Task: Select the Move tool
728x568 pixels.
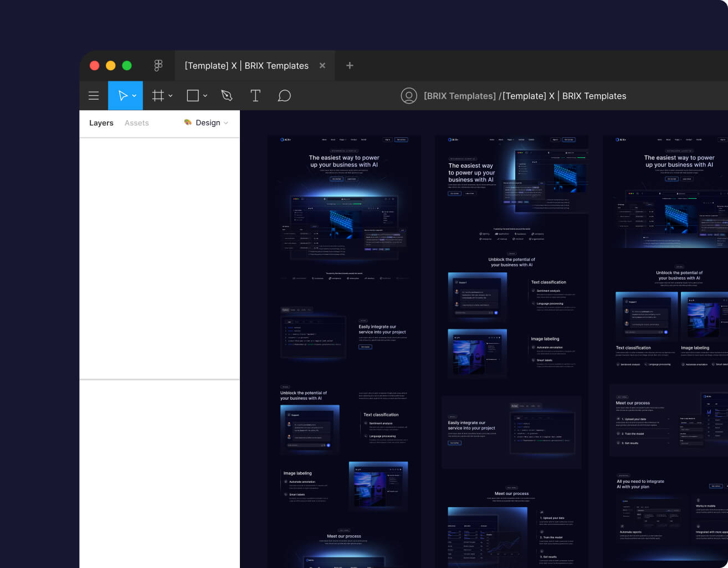Action: coord(122,95)
